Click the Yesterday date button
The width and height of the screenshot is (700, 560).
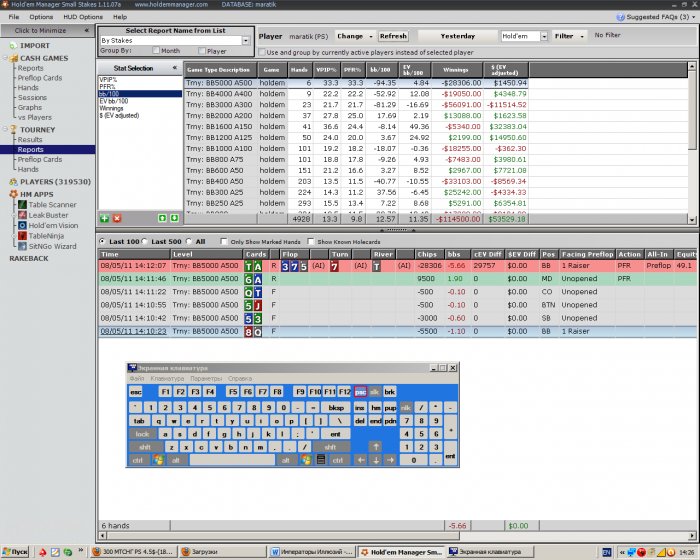(458, 36)
